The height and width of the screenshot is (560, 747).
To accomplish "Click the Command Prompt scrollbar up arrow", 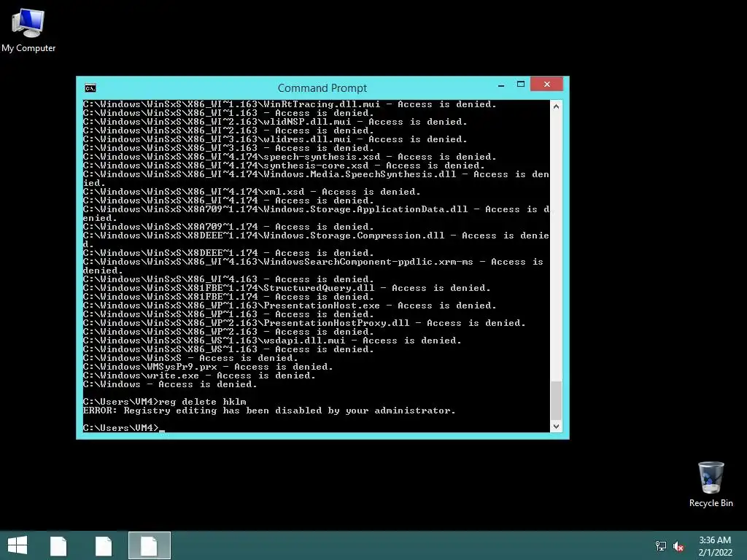I will pos(556,106).
